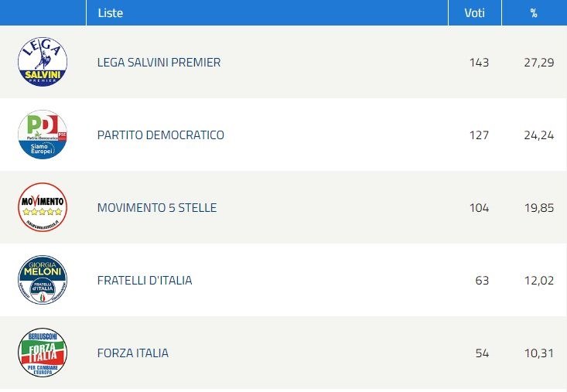Select the Movimento 5 Stelle logo
This screenshot has height=392, width=567.
(43, 207)
